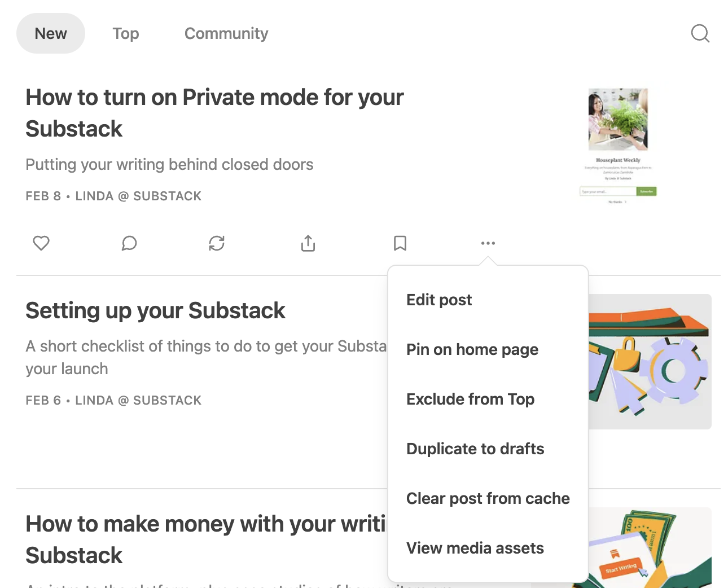Open the search icon
This screenshot has height=588, width=728.
pyautogui.click(x=700, y=33)
